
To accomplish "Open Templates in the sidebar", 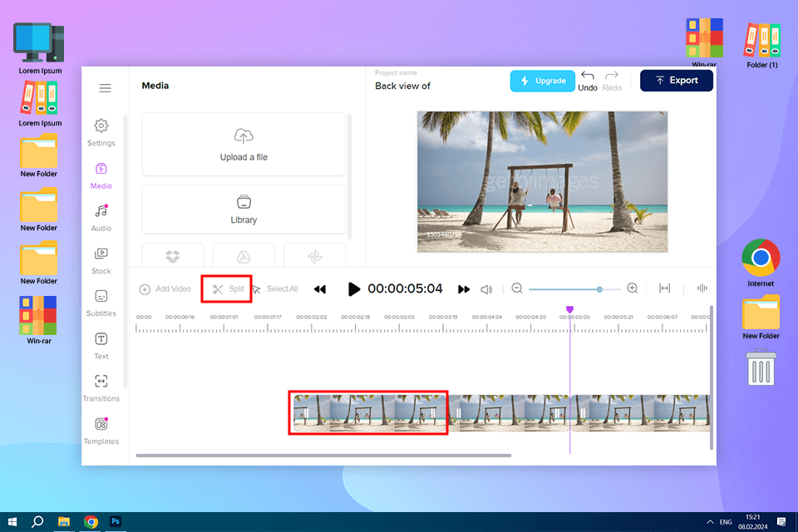I will [101, 431].
